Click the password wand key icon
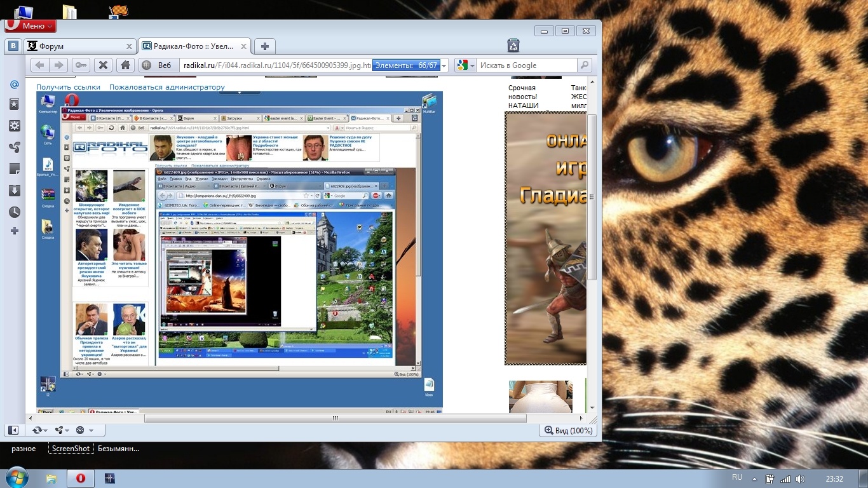The width and height of the screenshot is (868, 488). click(81, 65)
